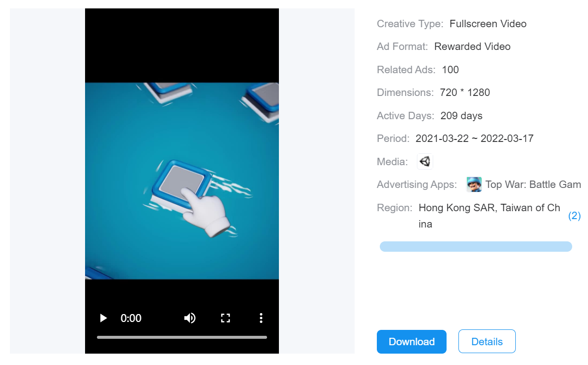This screenshot has height=365, width=588.
Task: Open the video's three-dot options menu
Action: pos(261,318)
